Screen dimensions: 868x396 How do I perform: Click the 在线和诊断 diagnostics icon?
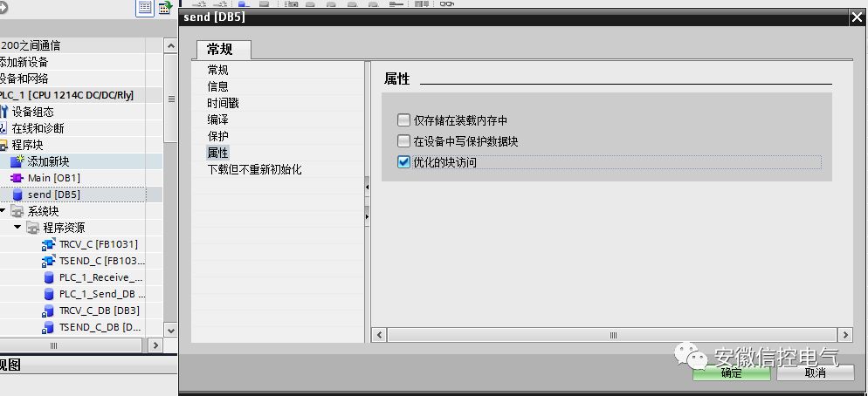pyautogui.click(x=3, y=128)
